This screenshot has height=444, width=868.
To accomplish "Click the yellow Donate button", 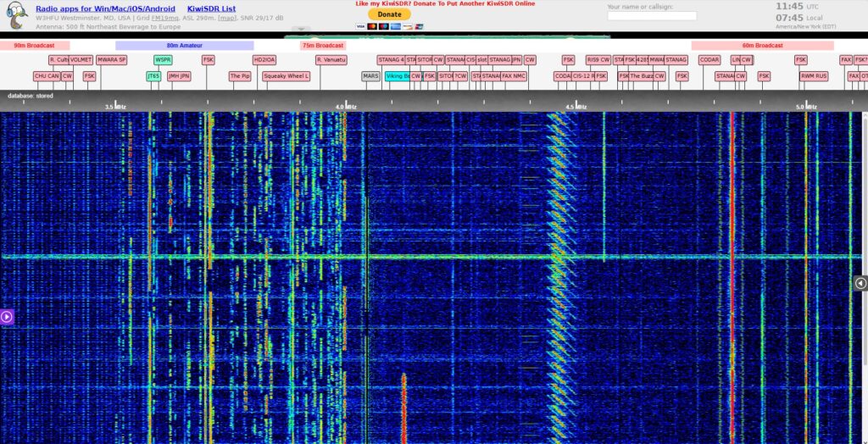I will [x=390, y=14].
